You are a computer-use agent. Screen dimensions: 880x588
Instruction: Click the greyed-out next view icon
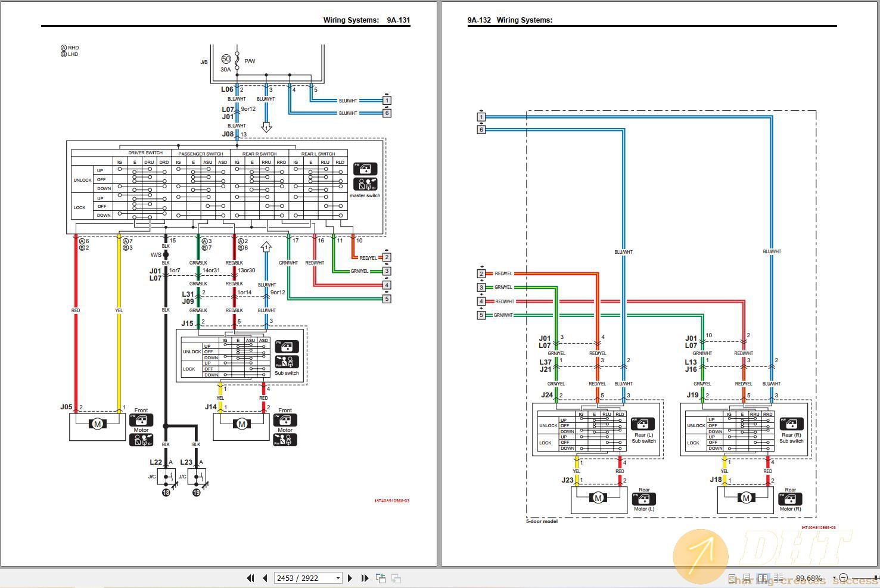point(396,578)
